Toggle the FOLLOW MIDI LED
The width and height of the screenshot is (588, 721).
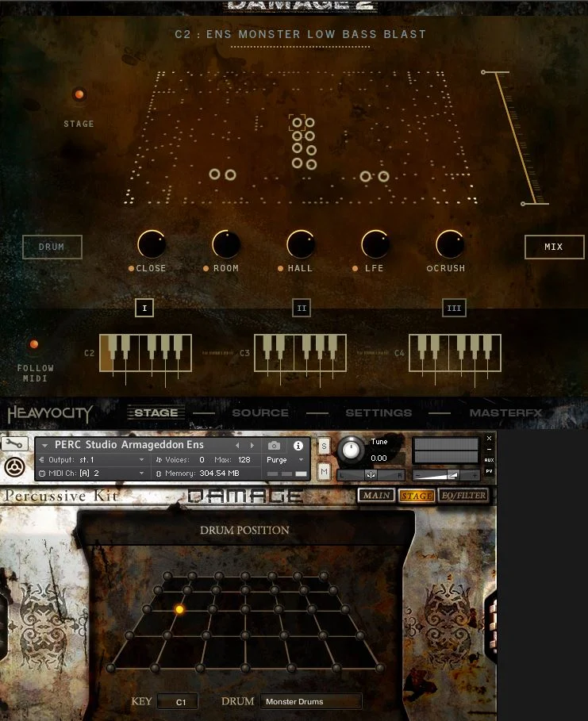point(34,344)
